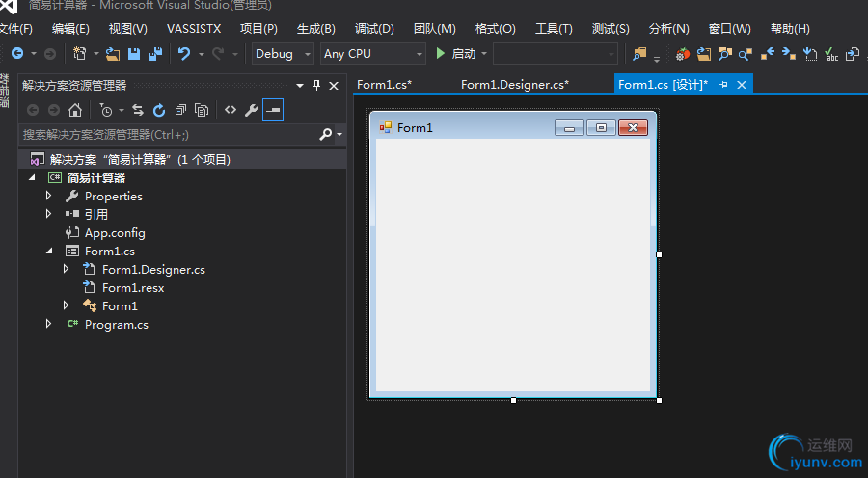This screenshot has width=868, height=478.
Task: Click the tomato icon in VA toolbar
Action: click(x=683, y=54)
